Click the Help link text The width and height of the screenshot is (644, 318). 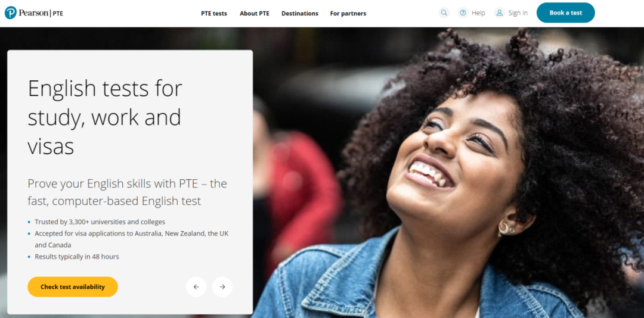478,13
